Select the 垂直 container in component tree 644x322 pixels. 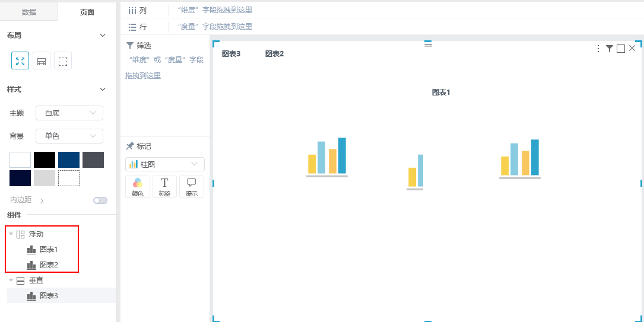coord(36,280)
